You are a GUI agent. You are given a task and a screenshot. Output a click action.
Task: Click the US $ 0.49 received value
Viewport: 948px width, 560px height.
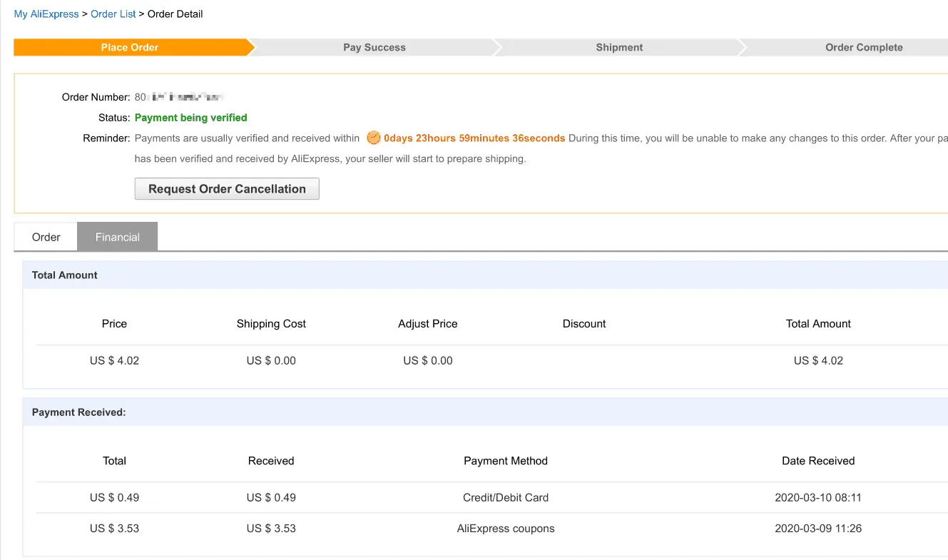pos(271,498)
